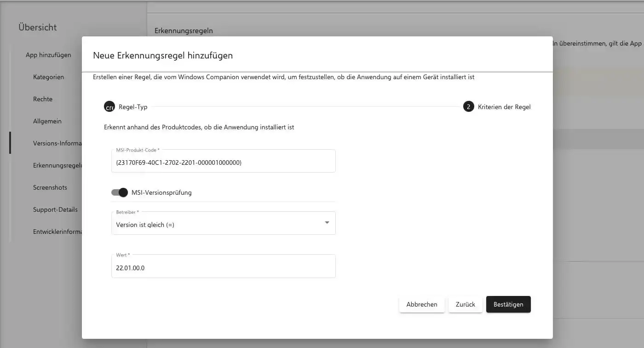Image resolution: width=644 pixels, height=348 pixels.
Task: Go to Support-Details sidebar item
Action: 55,209
